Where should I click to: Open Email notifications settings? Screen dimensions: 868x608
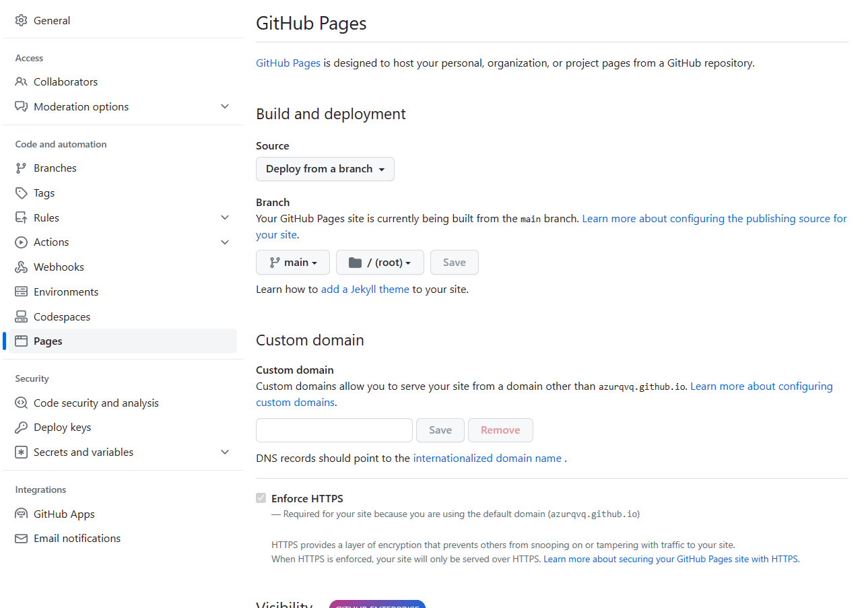[123, 538]
